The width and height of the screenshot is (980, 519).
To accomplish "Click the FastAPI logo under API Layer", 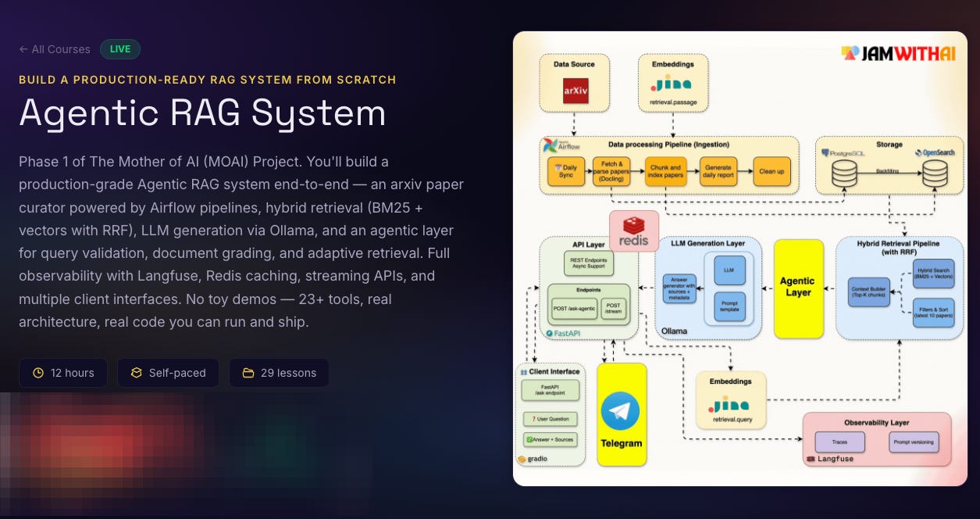I will point(564,333).
